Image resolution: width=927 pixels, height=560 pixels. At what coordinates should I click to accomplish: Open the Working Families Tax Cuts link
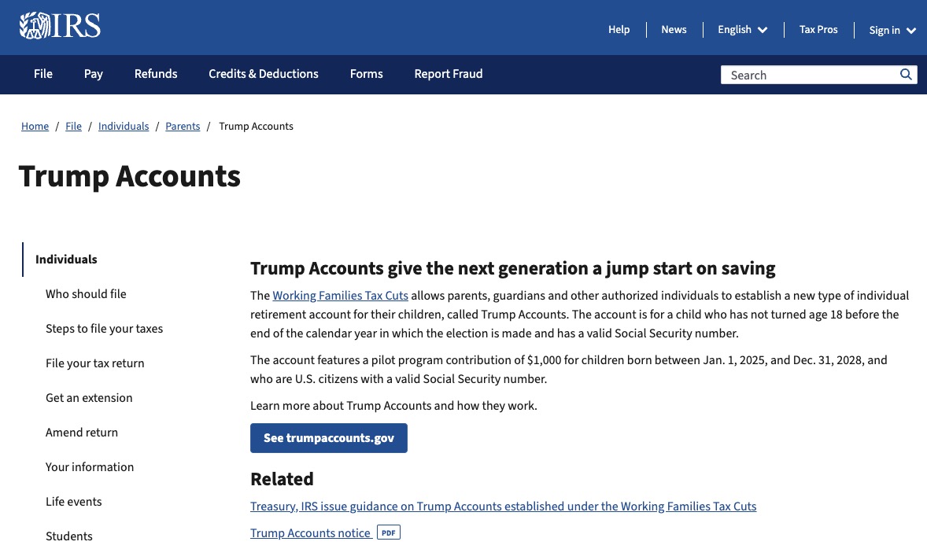point(340,296)
